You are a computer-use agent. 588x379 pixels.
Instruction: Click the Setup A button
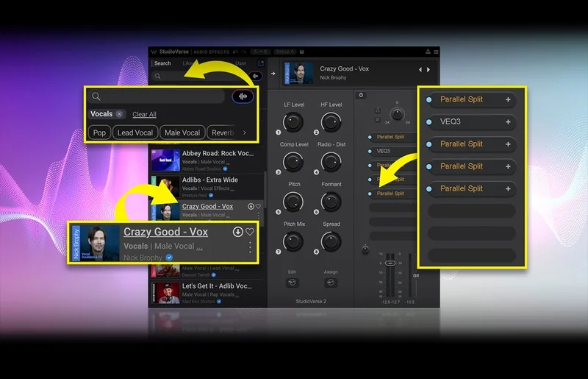[285, 52]
